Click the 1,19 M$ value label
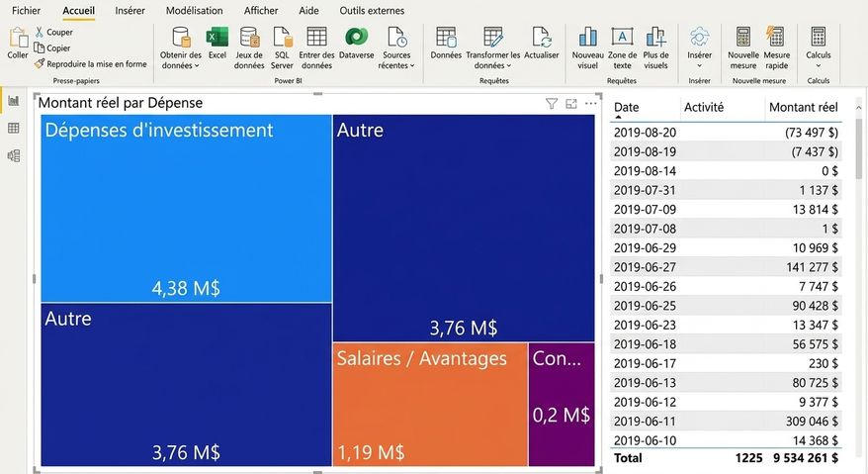The width and height of the screenshot is (868, 474). pos(371,452)
